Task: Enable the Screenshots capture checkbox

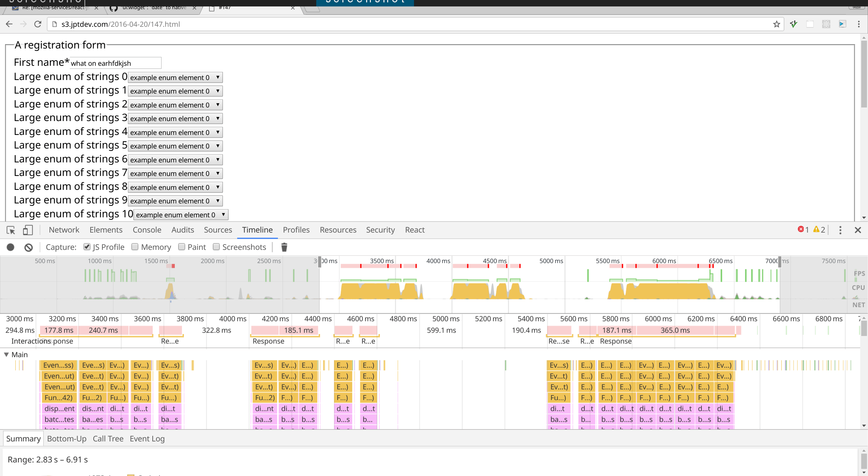Action: tap(216, 247)
